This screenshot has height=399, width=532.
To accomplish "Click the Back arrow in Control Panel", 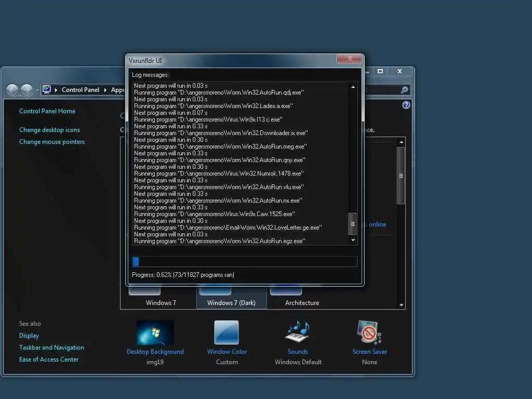I will tap(12, 90).
